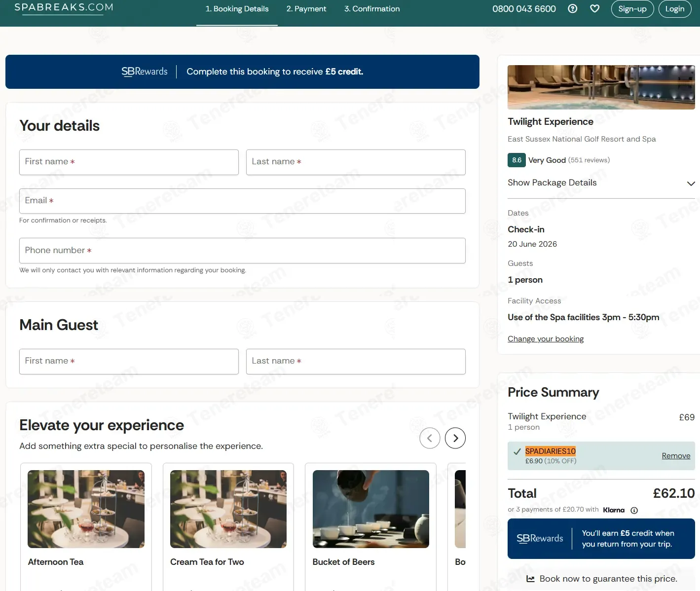Image resolution: width=700 pixels, height=591 pixels.
Task: Select the 3. Confirmation step
Action: point(372,9)
